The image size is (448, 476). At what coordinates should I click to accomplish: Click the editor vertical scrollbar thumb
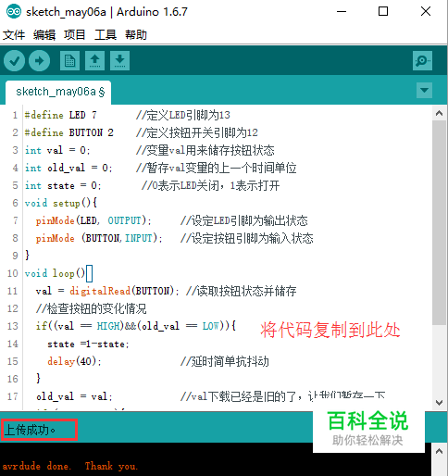coord(440,222)
